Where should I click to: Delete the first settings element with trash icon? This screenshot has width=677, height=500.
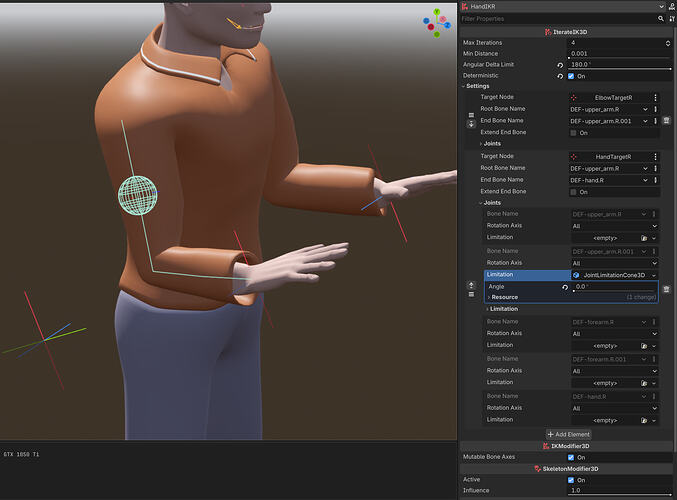click(x=666, y=120)
